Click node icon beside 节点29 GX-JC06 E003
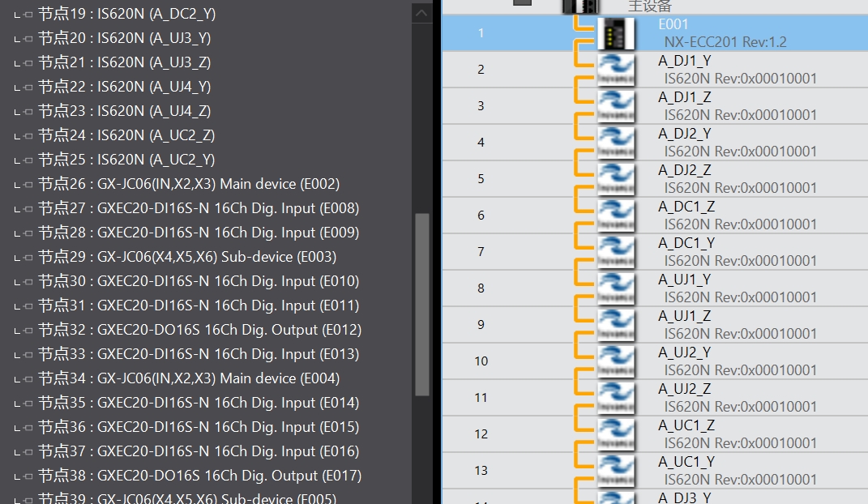Viewport: 868px width, 504px height. 28,258
